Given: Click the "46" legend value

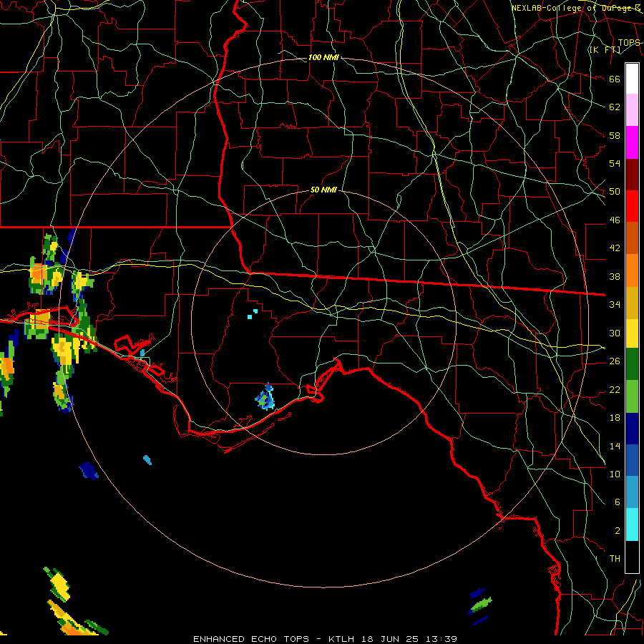Looking at the screenshot, I should point(615,220).
